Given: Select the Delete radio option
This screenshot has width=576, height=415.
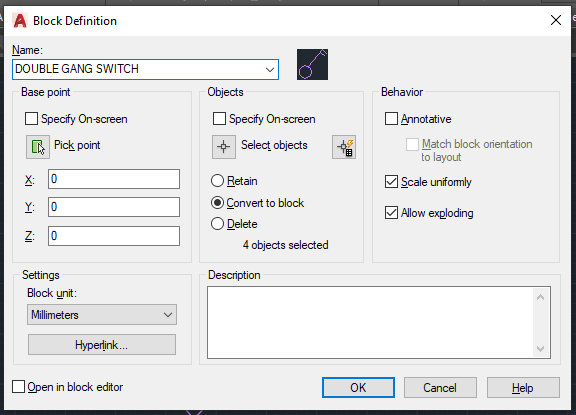Looking at the screenshot, I should pos(217,224).
